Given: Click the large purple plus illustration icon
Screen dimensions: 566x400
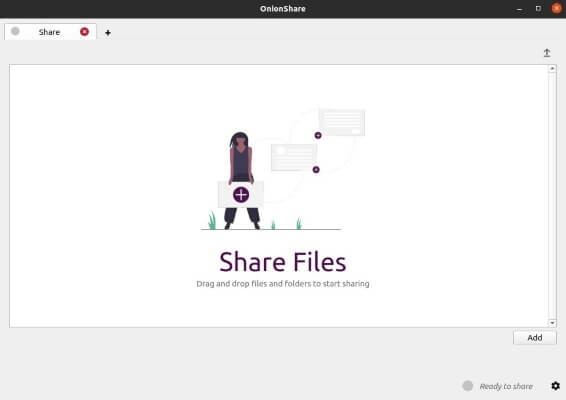Looking at the screenshot, I should (x=241, y=195).
